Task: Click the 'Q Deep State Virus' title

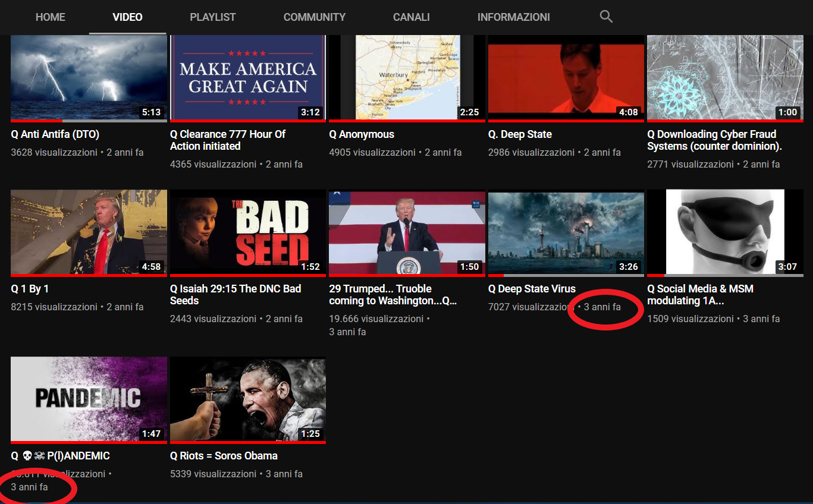Action: pos(532,289)
